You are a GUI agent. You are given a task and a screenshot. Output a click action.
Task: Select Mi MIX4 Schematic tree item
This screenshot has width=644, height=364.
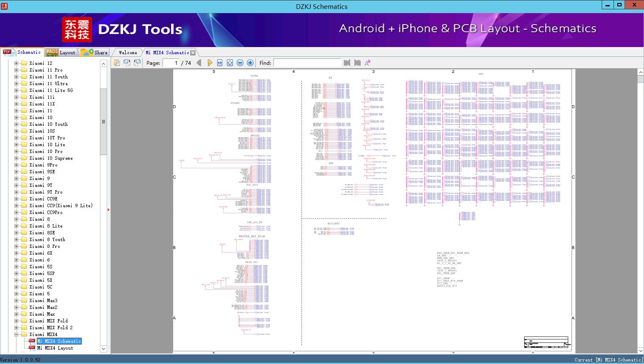[x=59, y=341]
